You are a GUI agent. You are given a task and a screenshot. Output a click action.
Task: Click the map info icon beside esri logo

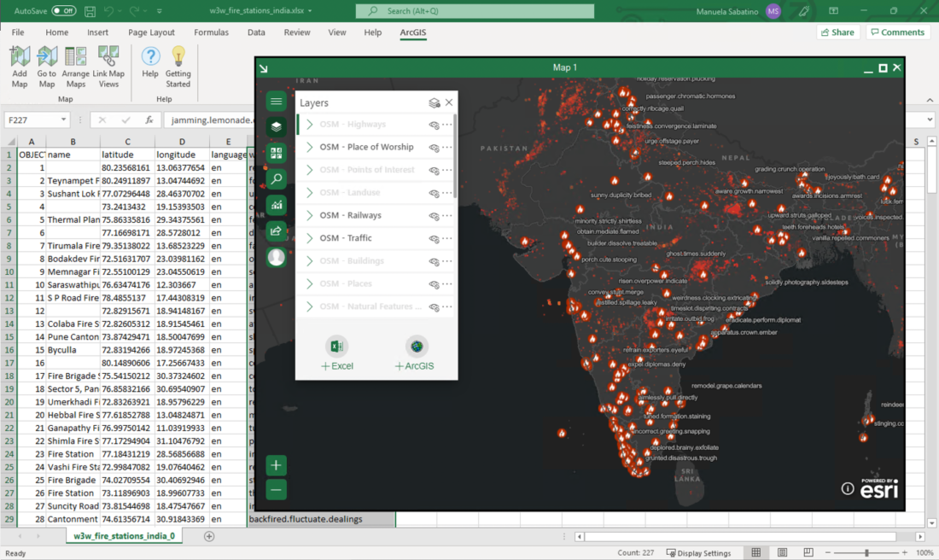point(848,489)
